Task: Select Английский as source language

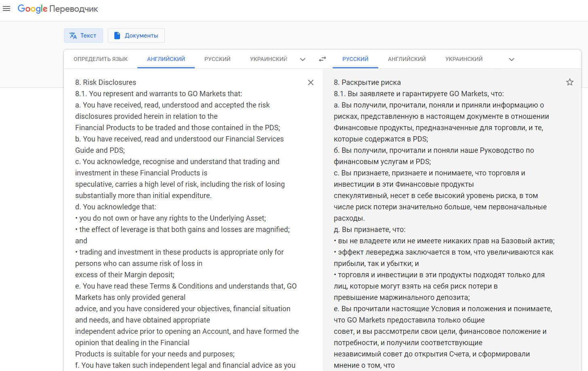Action: point(166,59)
